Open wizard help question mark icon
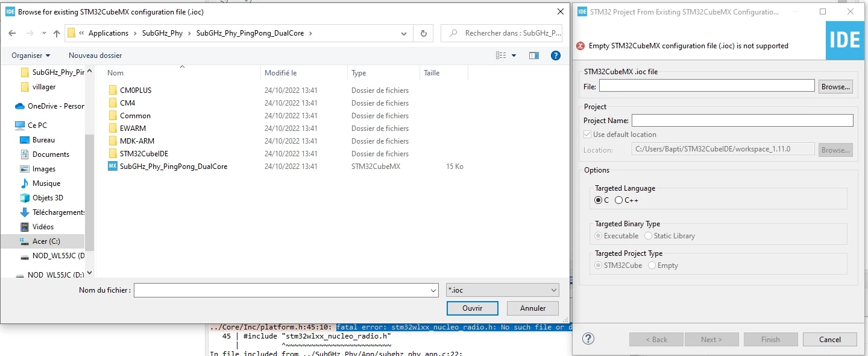This screenshot has height=356, width=868. click(x=589, y=339)
